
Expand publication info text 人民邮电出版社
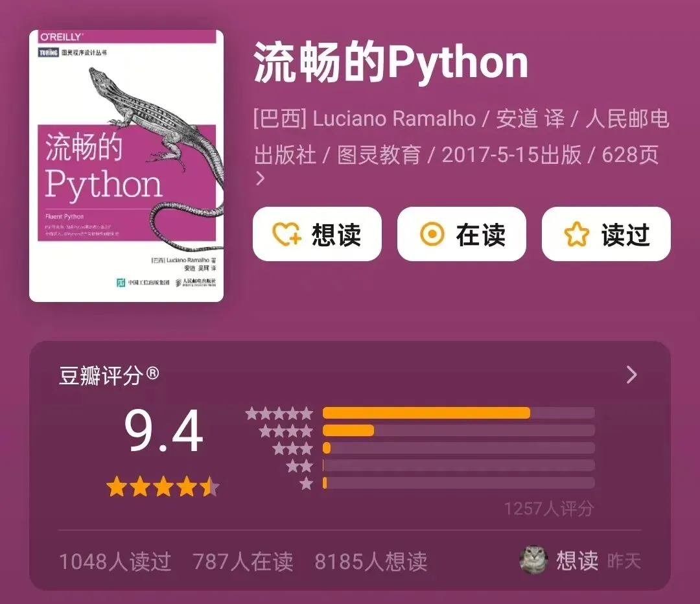click(x=461, y=137)
